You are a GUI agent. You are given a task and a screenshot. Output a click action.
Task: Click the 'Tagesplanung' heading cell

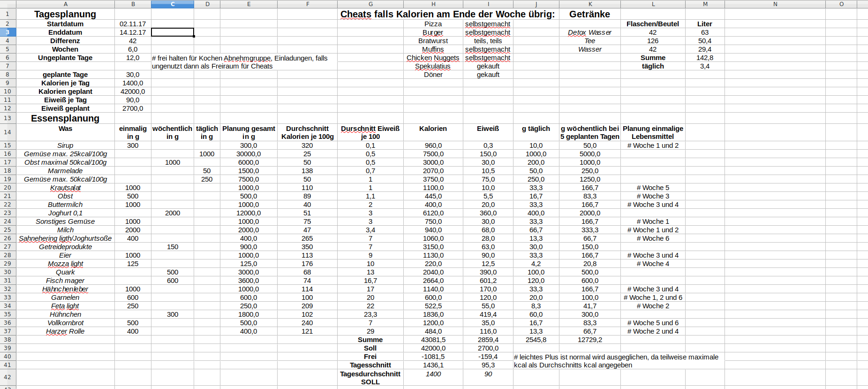pos(65,14)
